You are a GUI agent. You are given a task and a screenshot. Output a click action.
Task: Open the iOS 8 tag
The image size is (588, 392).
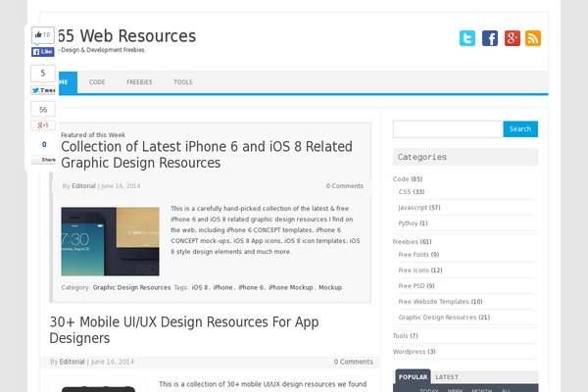200,287
